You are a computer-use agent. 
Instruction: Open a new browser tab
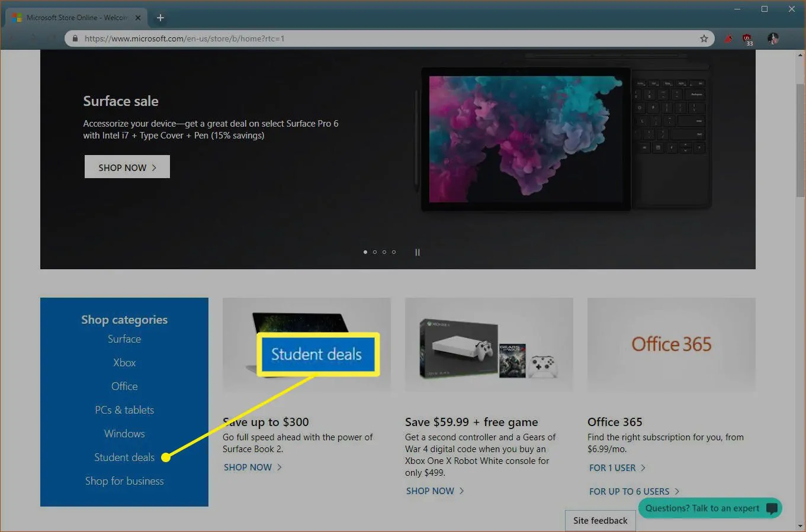pos(160,18)
